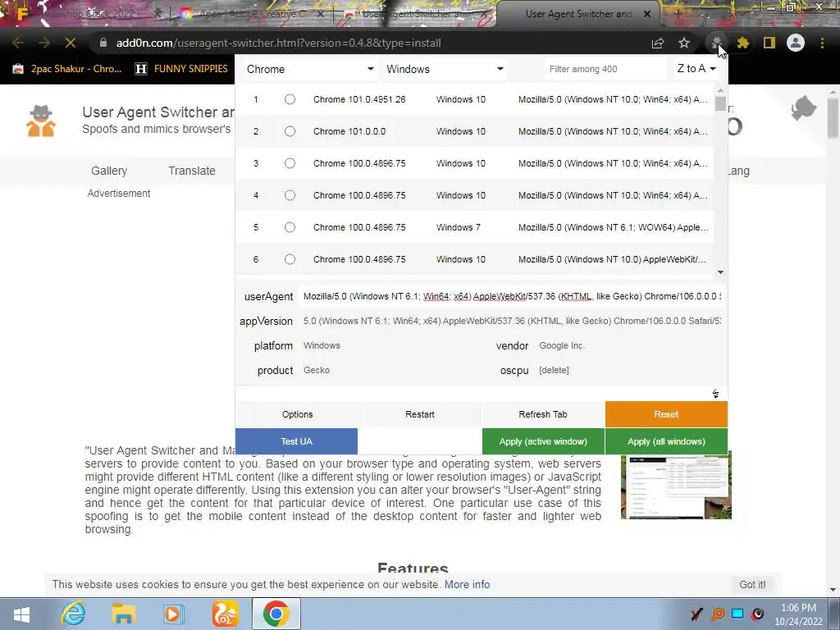The width and height of the screenshot is (840, 630).
Task: Open the Extensions puzzle icon
Action: click(742, 43)
